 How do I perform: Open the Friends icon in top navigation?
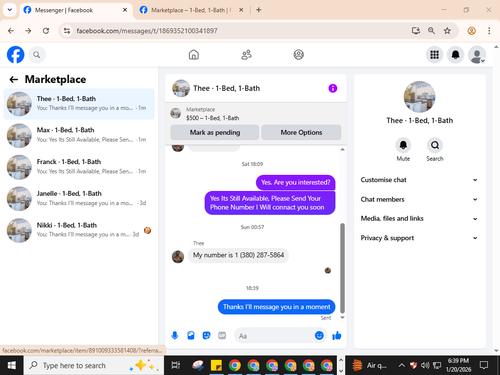246,54
